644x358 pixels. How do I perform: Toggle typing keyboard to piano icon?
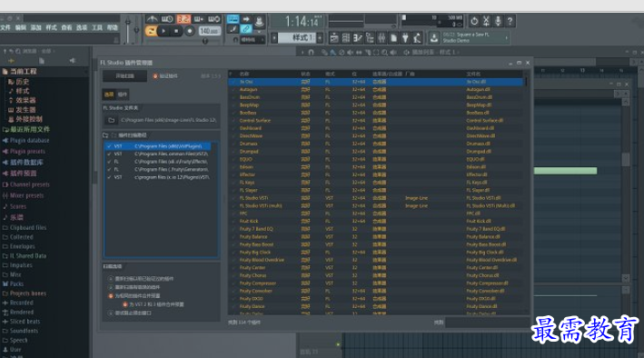click(x=233, y=19)
